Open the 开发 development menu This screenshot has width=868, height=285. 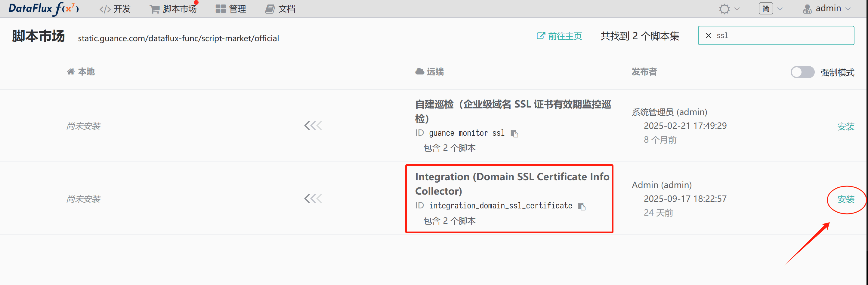pyautogui.click(x=115, y=9)
